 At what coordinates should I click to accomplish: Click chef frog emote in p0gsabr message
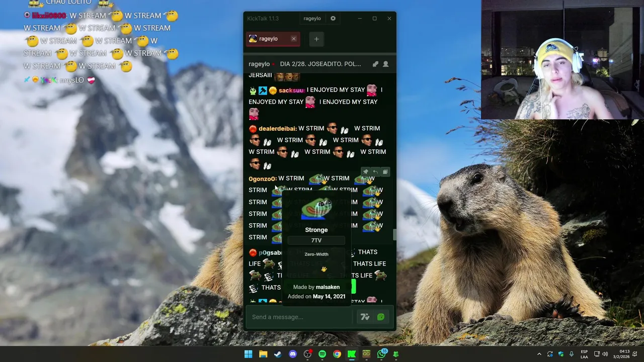coord(268,264)
